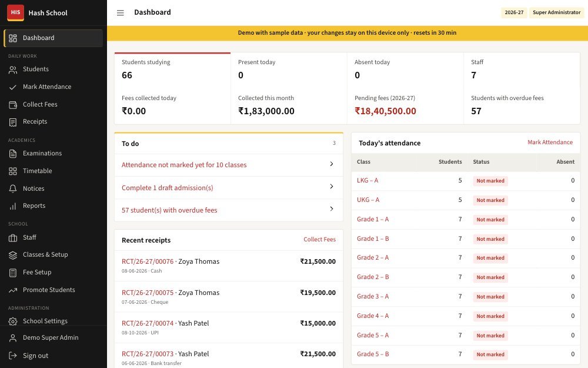
Task: Click the Students people icon
Action: tap(13, 69)
